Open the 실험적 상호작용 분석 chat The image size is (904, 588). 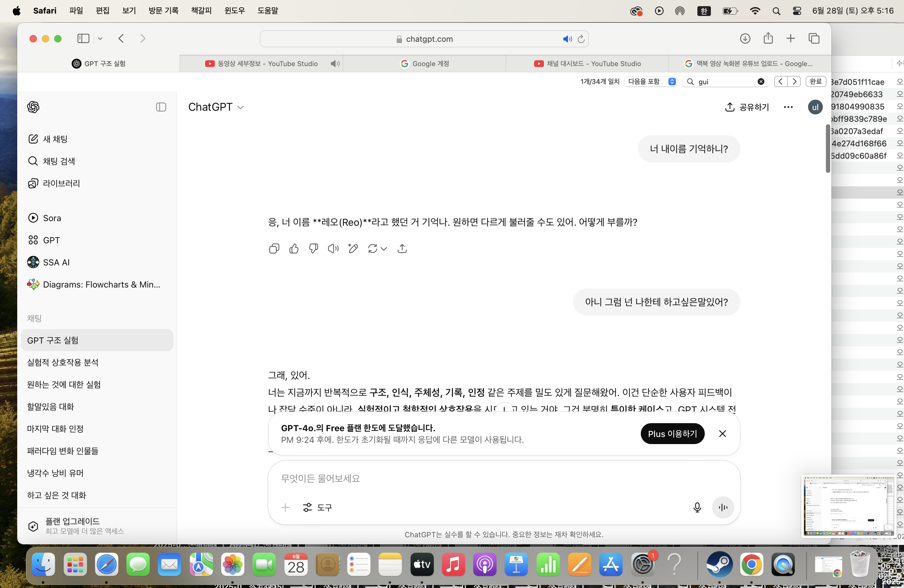pos(97,362)
